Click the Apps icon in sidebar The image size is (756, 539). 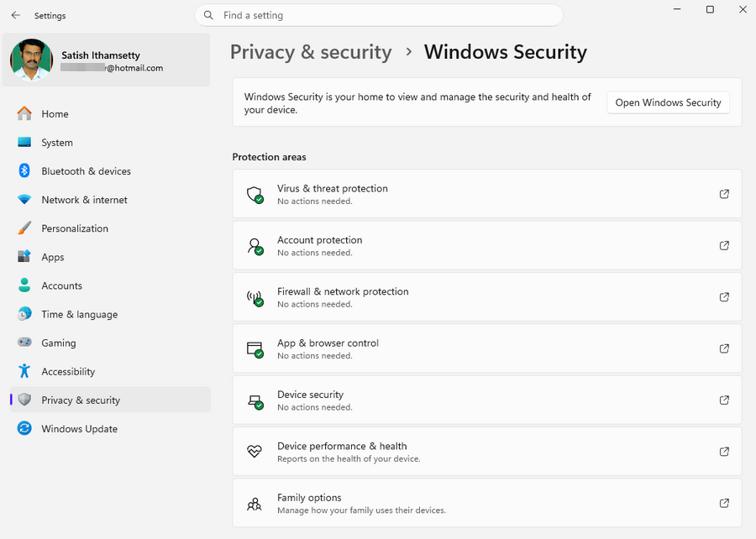point(24,256)
